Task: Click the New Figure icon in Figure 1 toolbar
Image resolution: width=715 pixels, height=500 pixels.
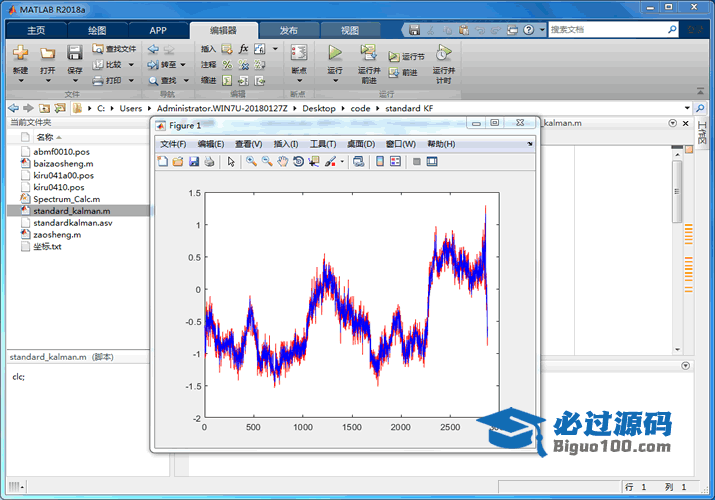Action: coord(162,161)
